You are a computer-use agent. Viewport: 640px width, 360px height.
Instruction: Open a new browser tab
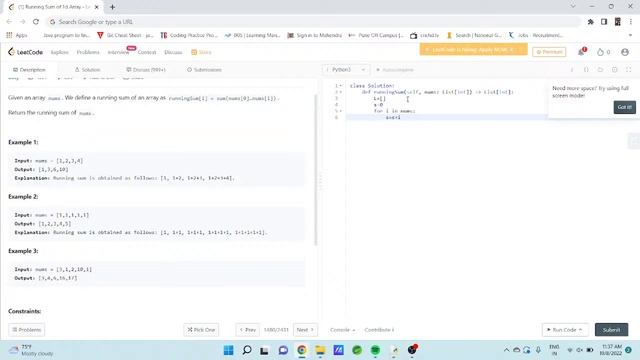pos(112,7)
